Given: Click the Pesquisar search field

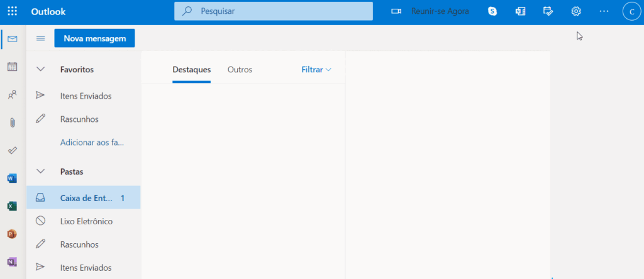Looking at the screenshot, I should click(274, 11).
